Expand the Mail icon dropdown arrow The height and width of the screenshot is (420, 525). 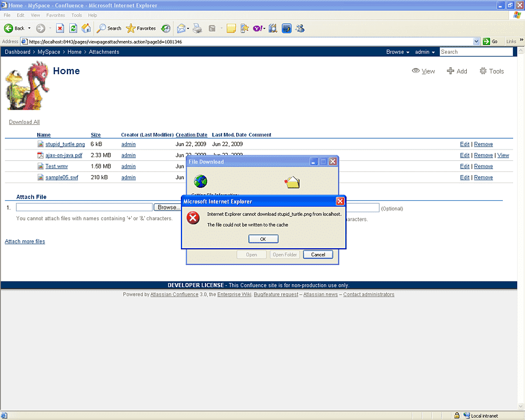tap(188, 29)
